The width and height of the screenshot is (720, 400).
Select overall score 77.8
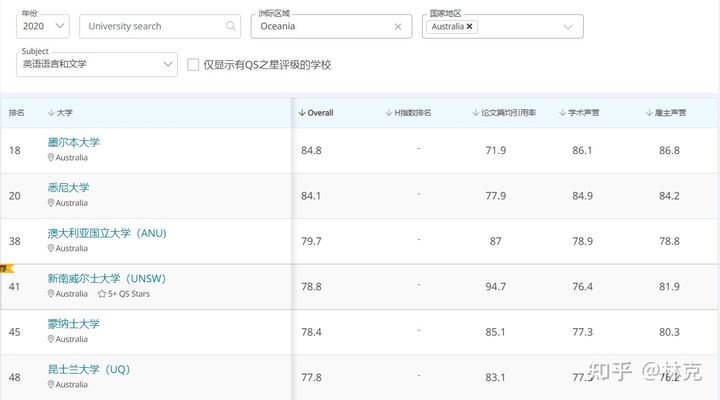[311, 378]
